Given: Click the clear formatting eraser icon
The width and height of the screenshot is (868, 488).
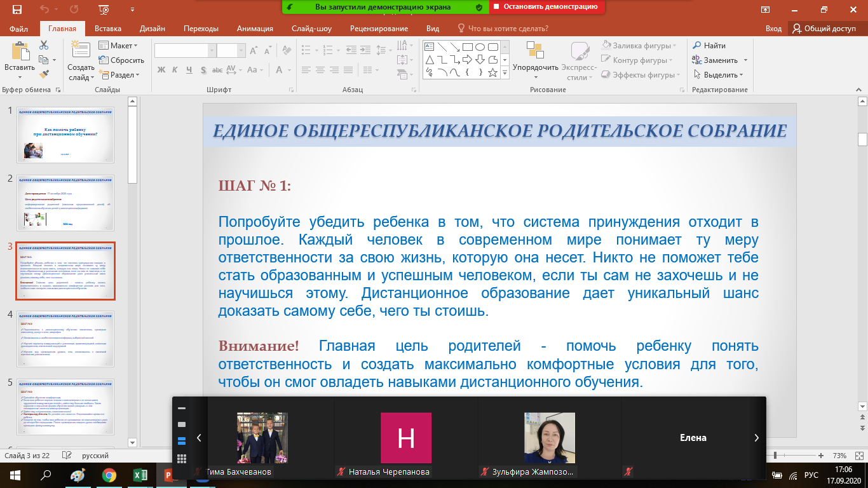Looking at the screenshot, I should pos(286,51).
